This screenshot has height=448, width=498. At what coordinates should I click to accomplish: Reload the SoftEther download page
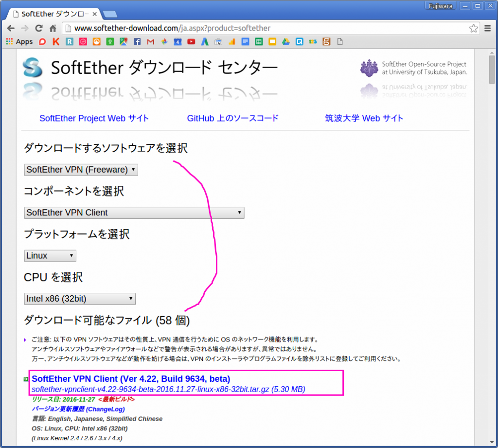39,28
